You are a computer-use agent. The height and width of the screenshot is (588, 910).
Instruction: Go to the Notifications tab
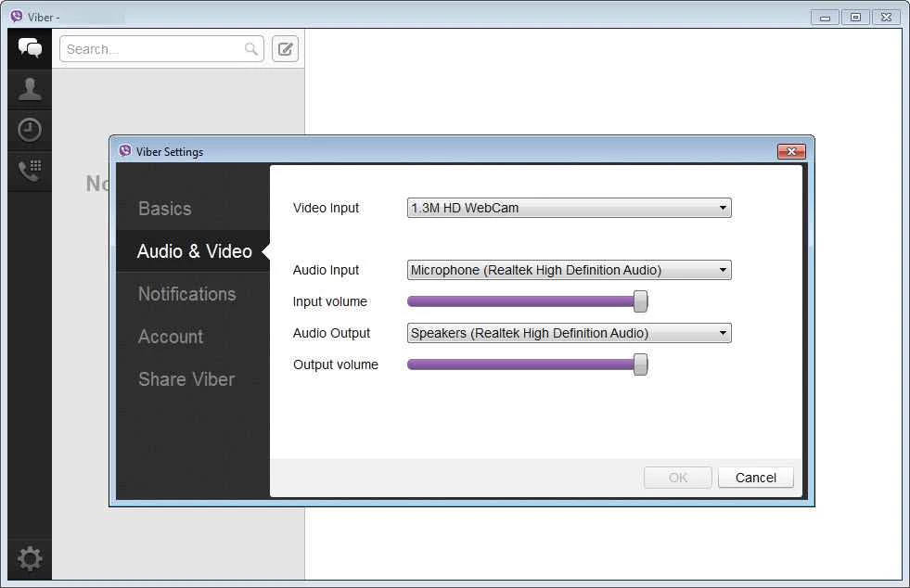pyautogui.click(x=186, y=294)
